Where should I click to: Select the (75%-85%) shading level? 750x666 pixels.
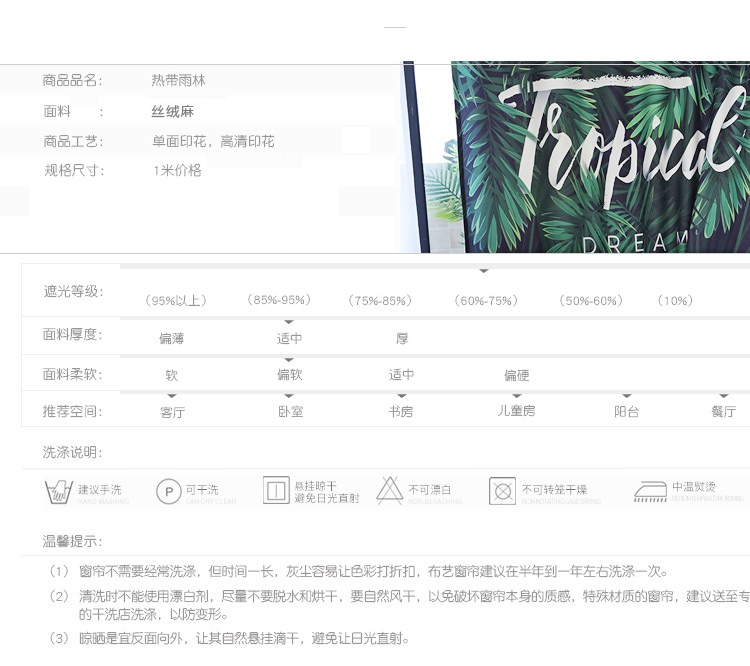(x=380, y=300)
